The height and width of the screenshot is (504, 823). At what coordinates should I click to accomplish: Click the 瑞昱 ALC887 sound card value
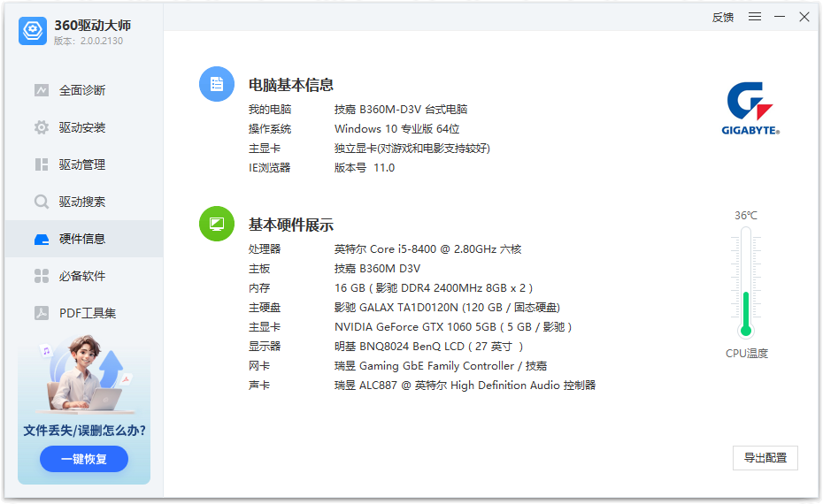point(465,386)
